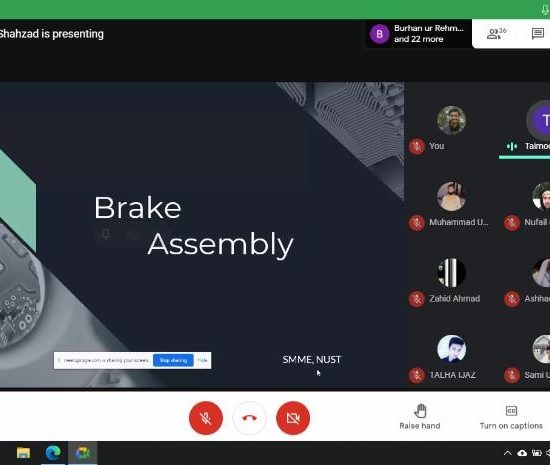Image resolution: width=550 pixels, height=465 pixels.
Task: Open the chat messages icon
Action: tap(538, 34)
